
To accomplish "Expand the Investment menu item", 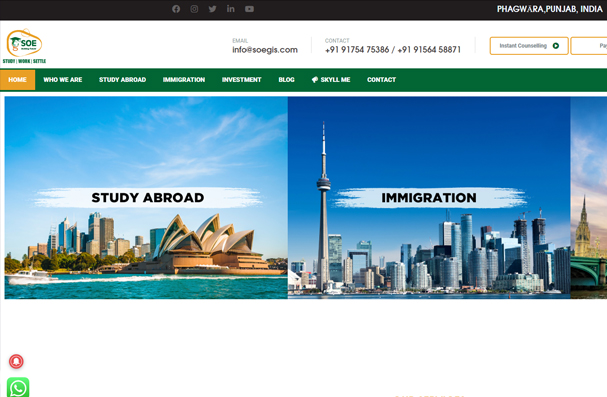I will (242, 80).
